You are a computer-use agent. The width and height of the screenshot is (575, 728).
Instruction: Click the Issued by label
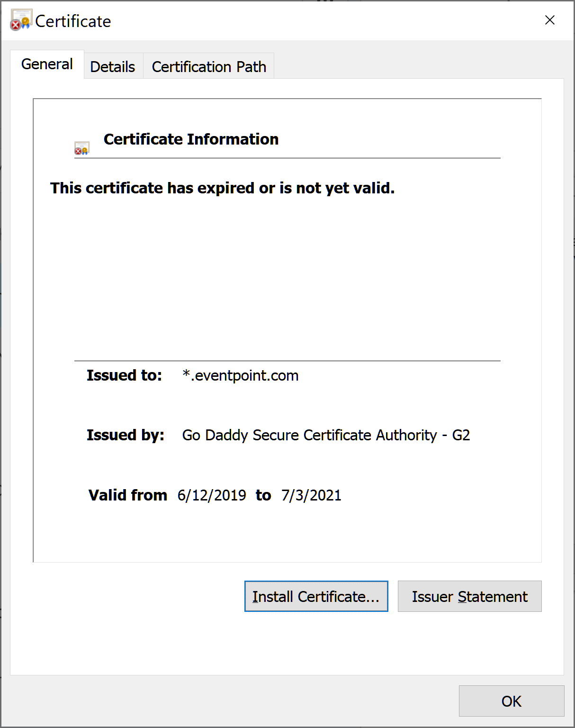point(125,435)
